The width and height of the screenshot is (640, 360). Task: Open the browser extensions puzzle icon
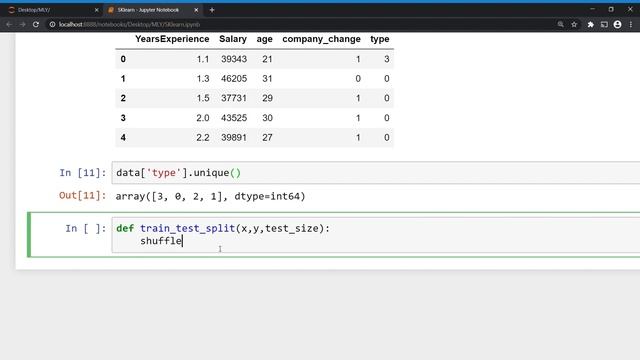pyautogui.click(x=591, y=24)
